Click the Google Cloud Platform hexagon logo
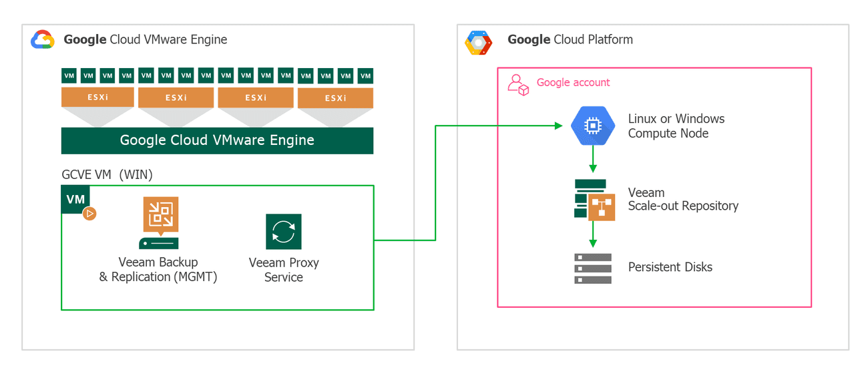The width and height of the screenshot is (868, 372). pyautogui.click(x=478, y=43)
